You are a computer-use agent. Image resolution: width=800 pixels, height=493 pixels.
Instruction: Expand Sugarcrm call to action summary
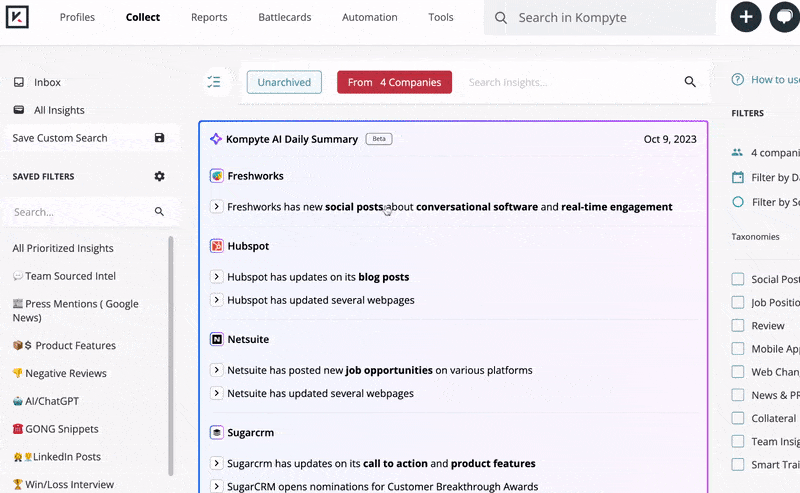tap(216, 463)
